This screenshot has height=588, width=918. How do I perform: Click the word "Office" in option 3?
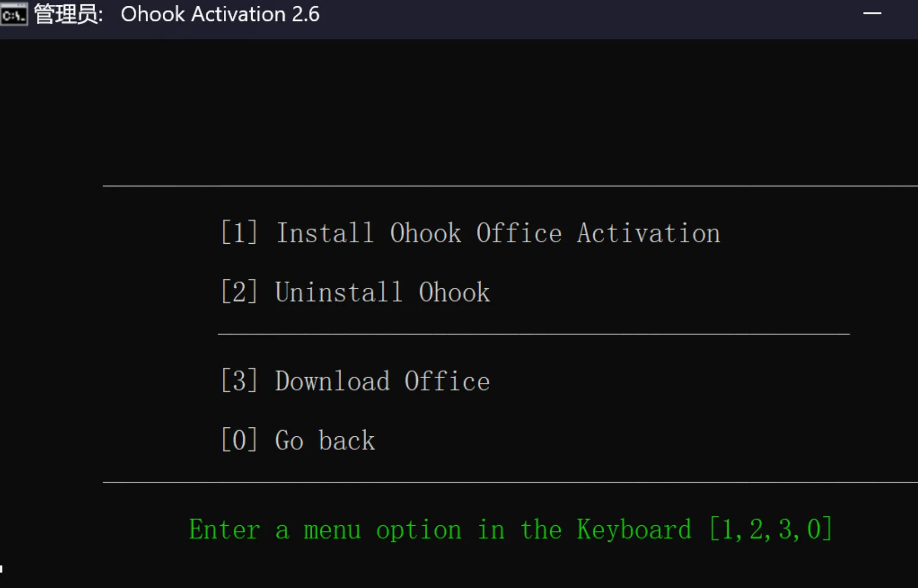click(447, 381)
